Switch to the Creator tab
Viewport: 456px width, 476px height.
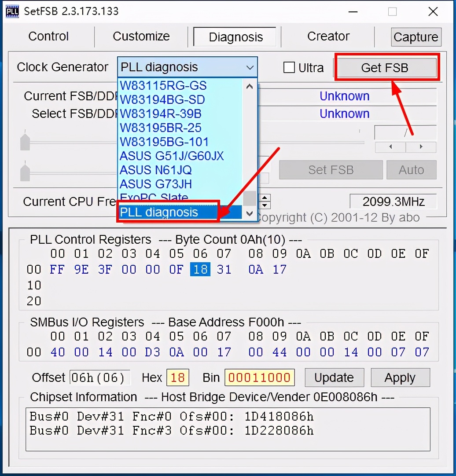[x=327, y=36]
